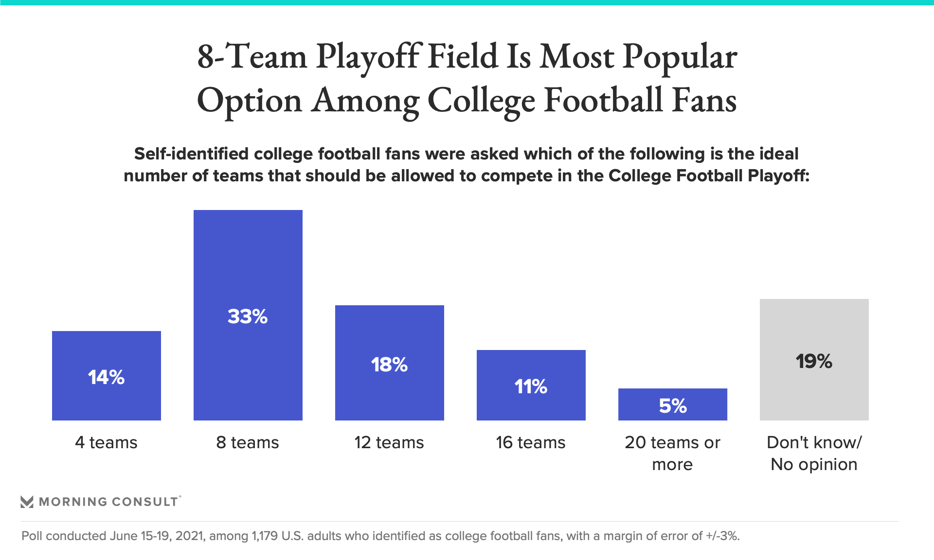Screen dimensions: 934x560
Task: Click the '20 teams or more' label
Action: (x=673, y=453)
